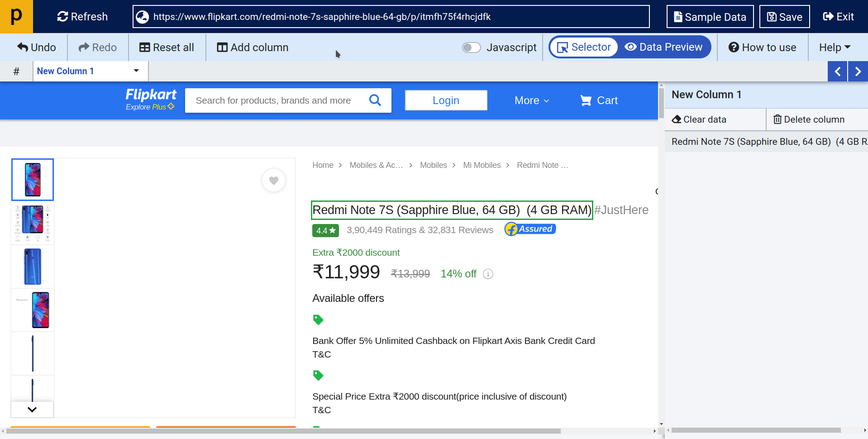Switch to Selector mode
The height and width of the screenshot is (439, 868).
pos(584,47)
